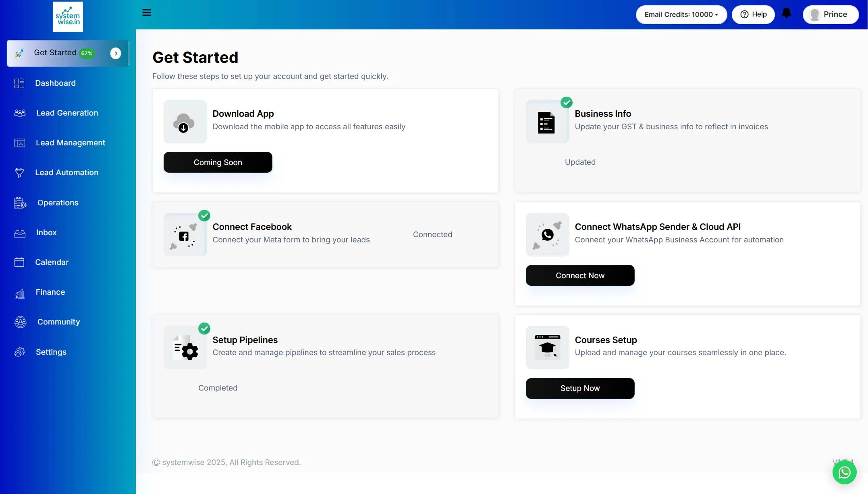
Task: Expand the Email Credits dropdown
Action: tap(681, 14)
